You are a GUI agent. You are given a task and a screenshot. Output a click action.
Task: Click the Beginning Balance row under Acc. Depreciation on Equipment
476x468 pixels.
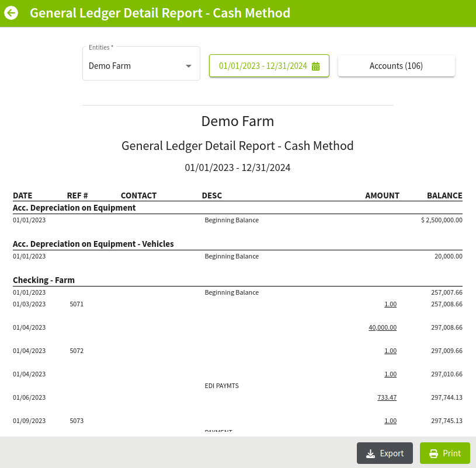pos(231,220)
